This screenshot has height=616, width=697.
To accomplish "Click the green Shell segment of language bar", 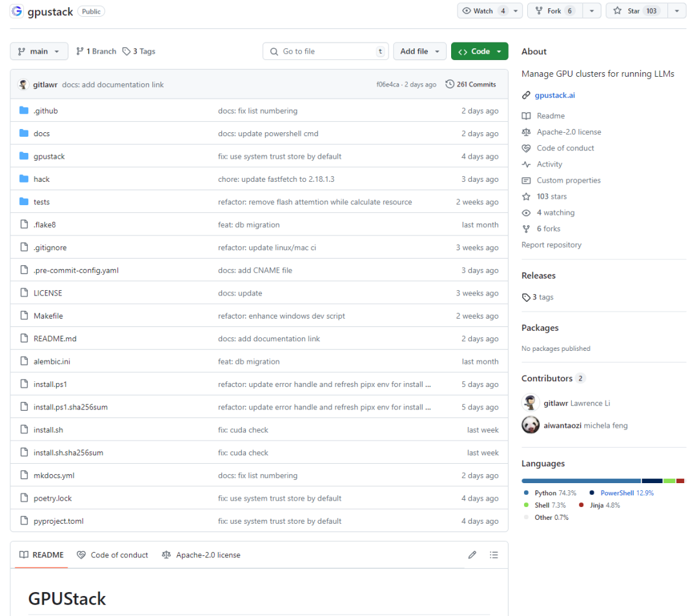I will (669, 481).
